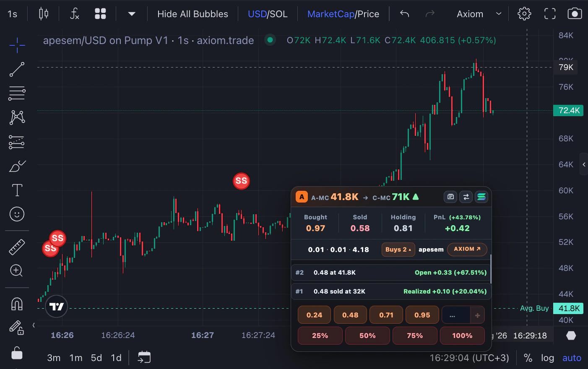Click the orange A badge in position panel
The height and width of the screenshot is (369, 588).
click(302, 197)
